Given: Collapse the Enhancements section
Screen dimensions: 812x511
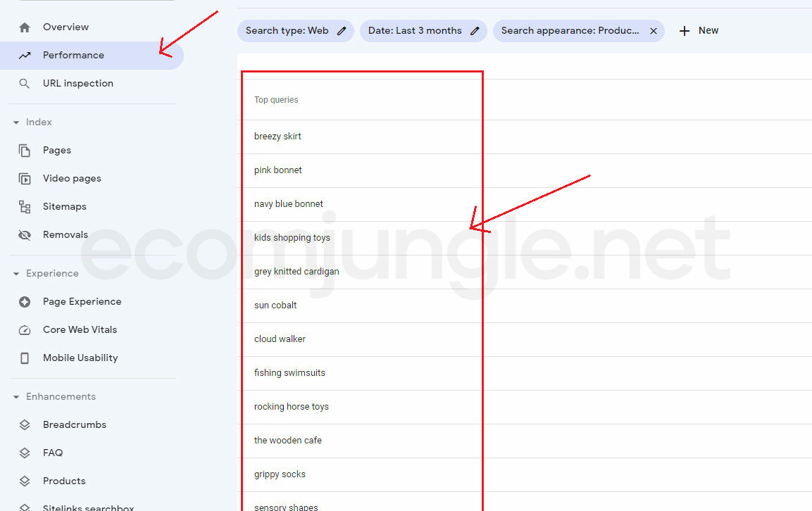Looking at the screenshot, I should pyautogui.click(x=16, y=397).
